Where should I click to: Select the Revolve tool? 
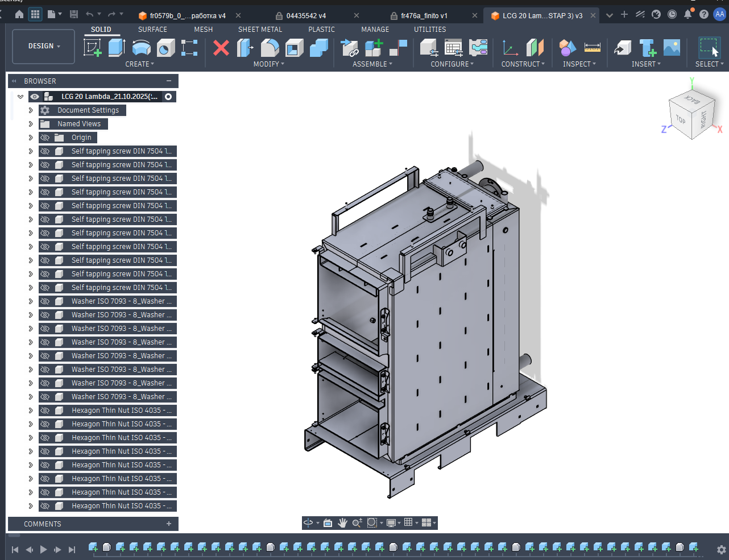141,48
